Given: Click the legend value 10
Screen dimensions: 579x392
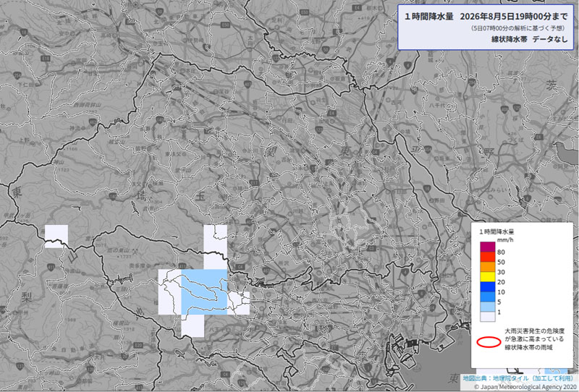Looking at the screenshot, I should 501,292.
